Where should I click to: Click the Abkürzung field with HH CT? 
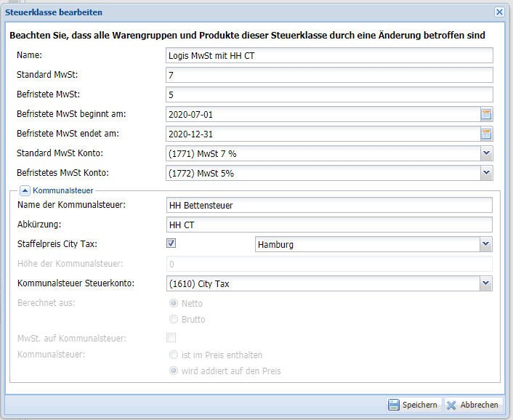(329, 225)
